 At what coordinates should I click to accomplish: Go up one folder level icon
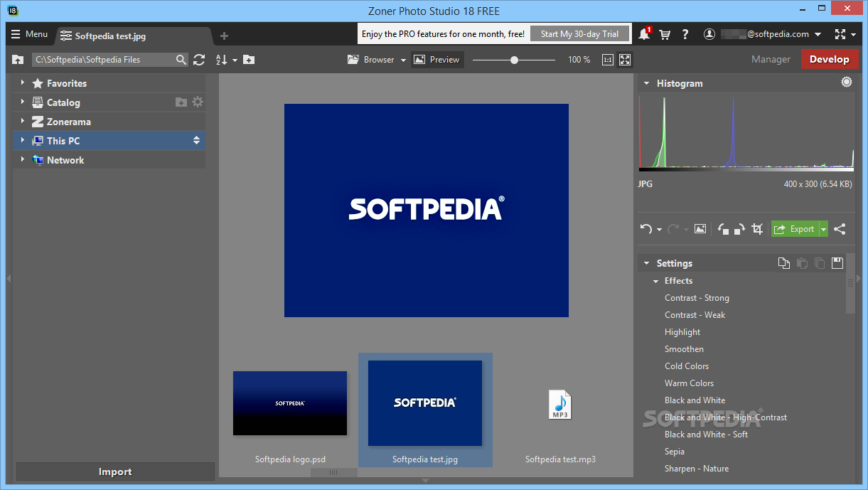(x=18, y=60)
